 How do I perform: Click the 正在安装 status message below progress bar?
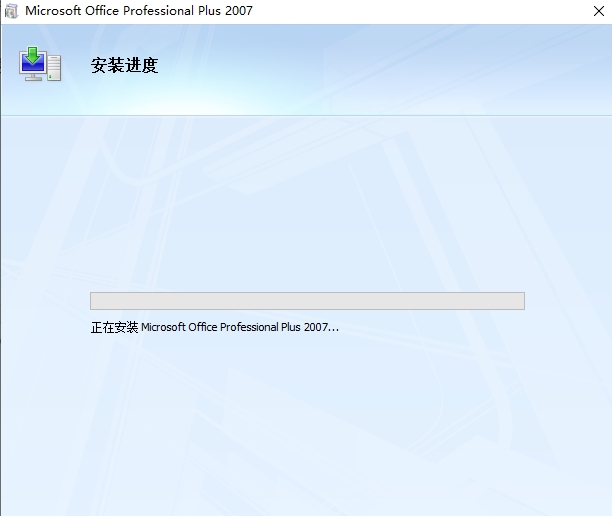coord(214,327)
